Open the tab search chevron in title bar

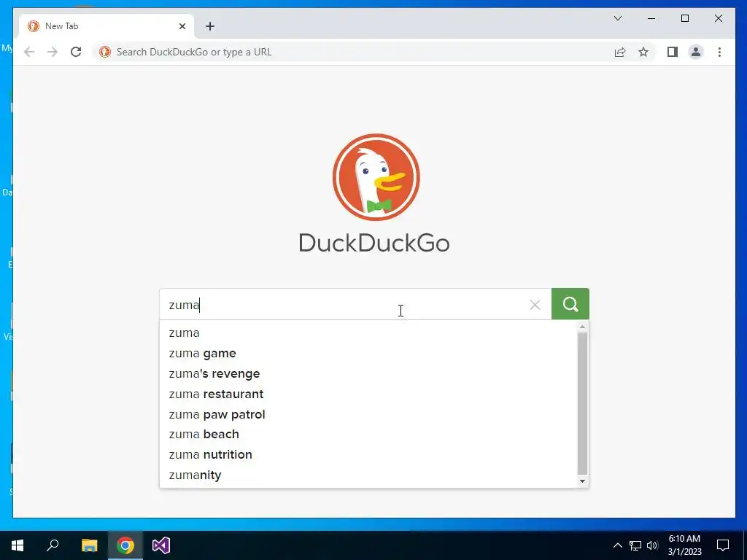point(618,18)
